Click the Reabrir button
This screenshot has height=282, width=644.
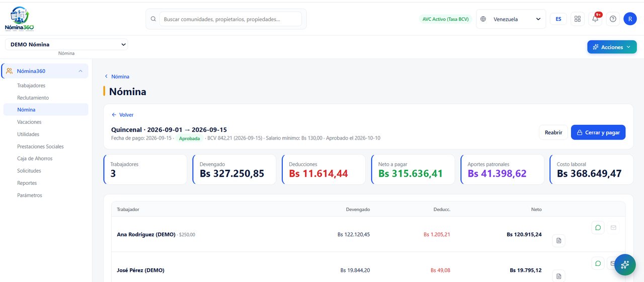pyautogui.click(x=553, y=132)
